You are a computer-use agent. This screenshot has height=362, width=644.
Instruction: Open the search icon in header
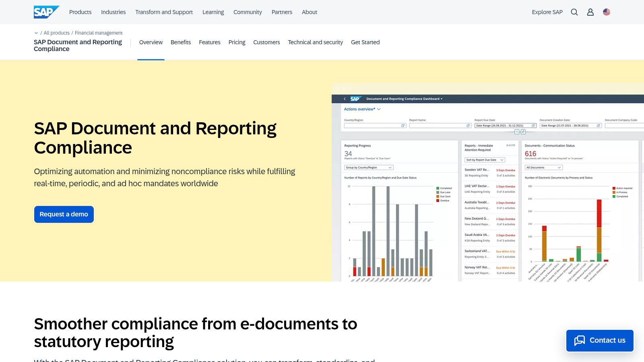coord(574,12)
